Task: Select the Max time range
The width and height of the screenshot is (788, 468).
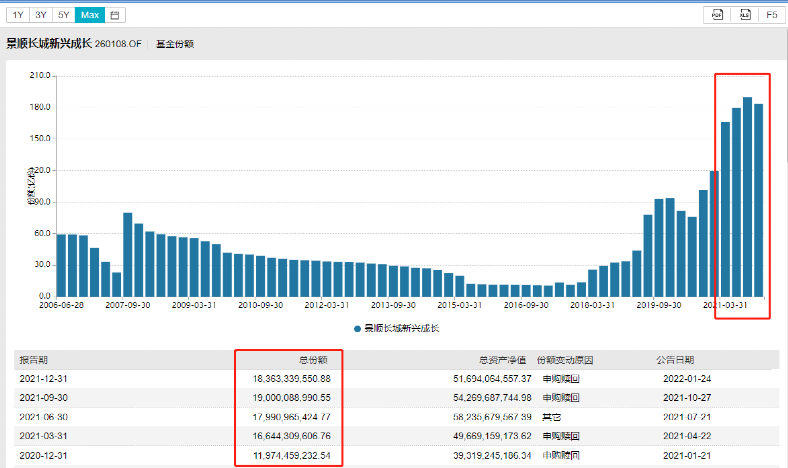Action: tap(90, 15)
